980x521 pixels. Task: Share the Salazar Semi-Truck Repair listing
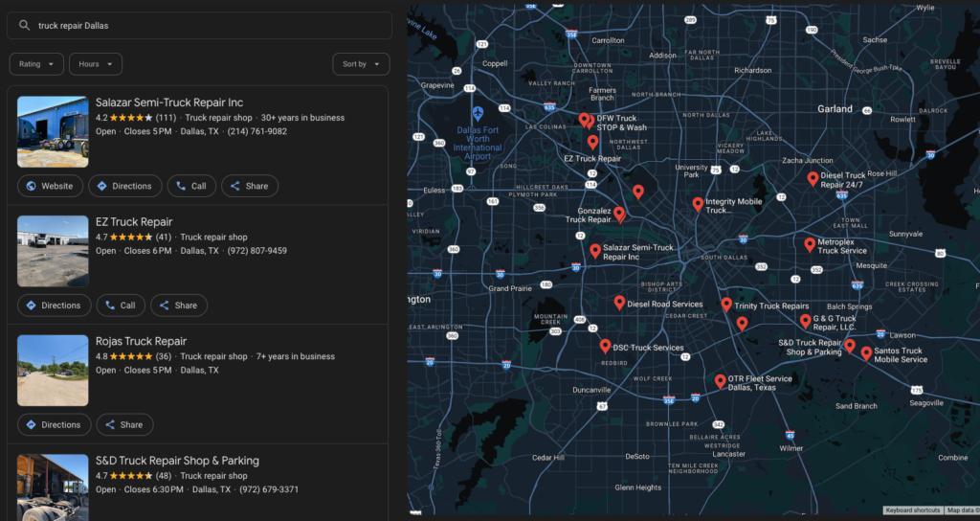coord(250,186)
